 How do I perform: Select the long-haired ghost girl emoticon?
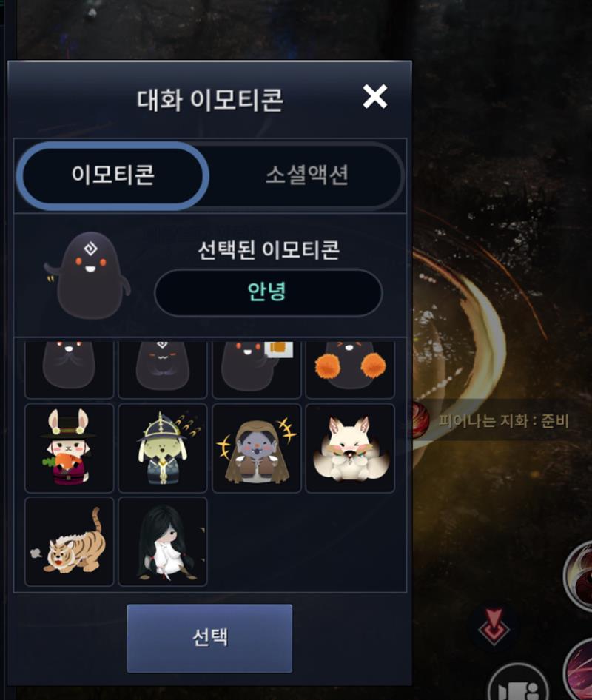(163, 542)
